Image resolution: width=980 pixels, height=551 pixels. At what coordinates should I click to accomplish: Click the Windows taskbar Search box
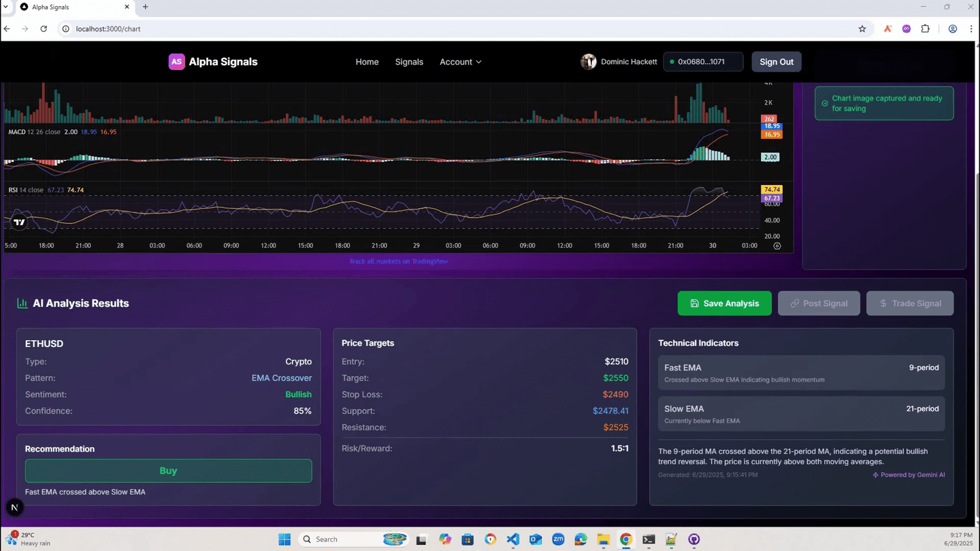coord(354,539)
